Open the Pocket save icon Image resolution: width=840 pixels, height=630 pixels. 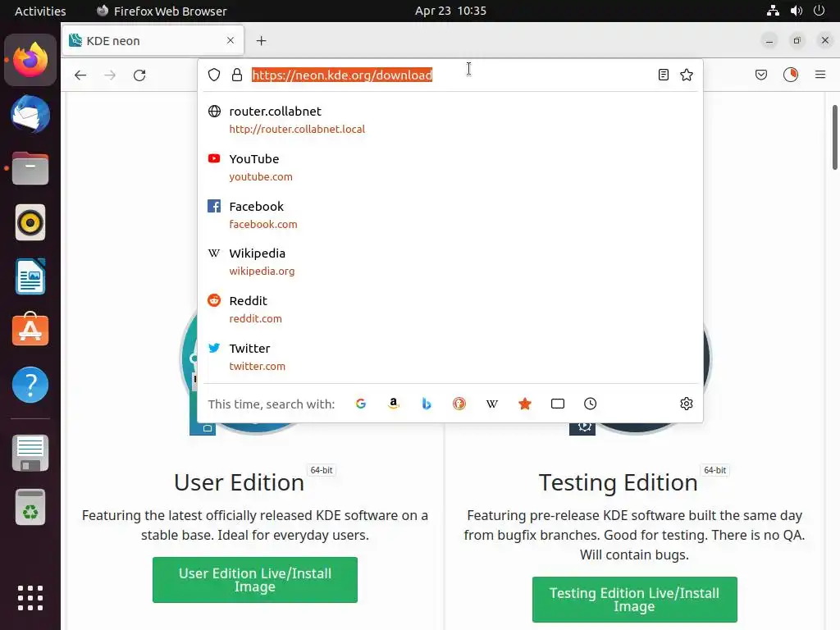(x=761, y=75)
